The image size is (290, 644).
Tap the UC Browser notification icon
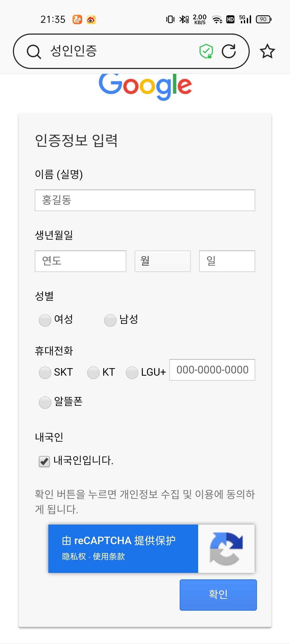[77, 20]
